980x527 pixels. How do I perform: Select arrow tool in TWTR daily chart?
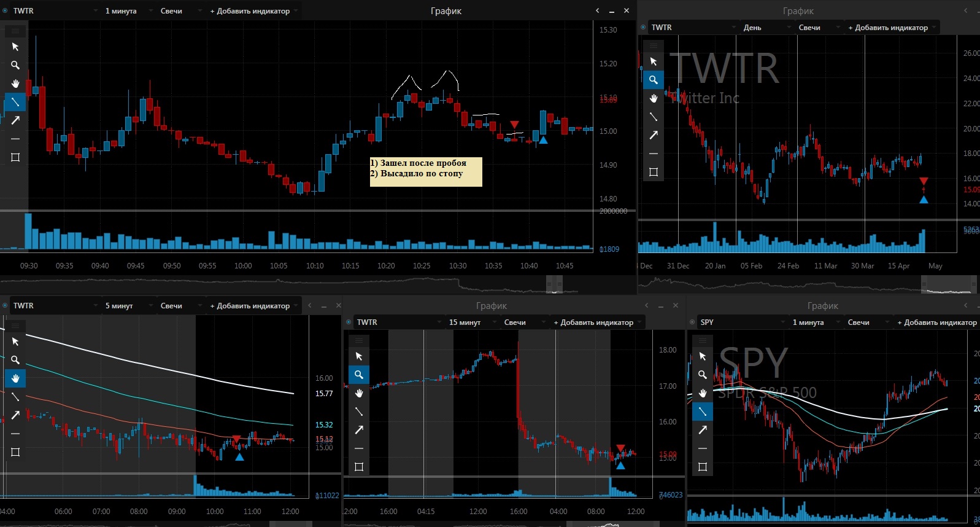coord(654,135)
